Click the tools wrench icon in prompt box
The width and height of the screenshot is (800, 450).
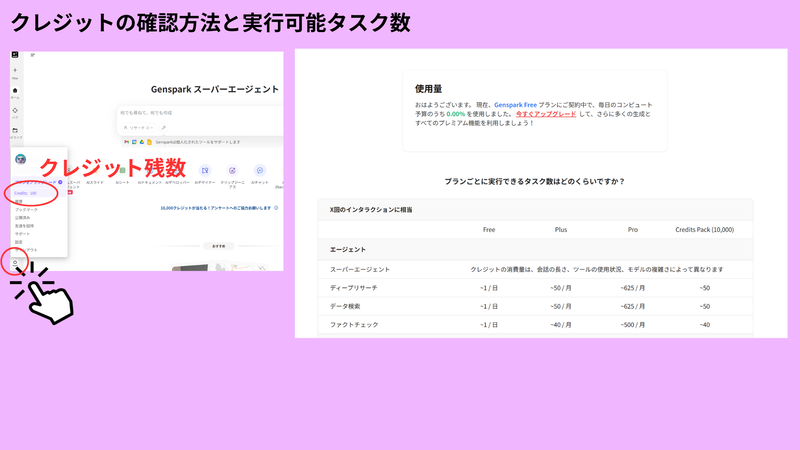[164, 128]
